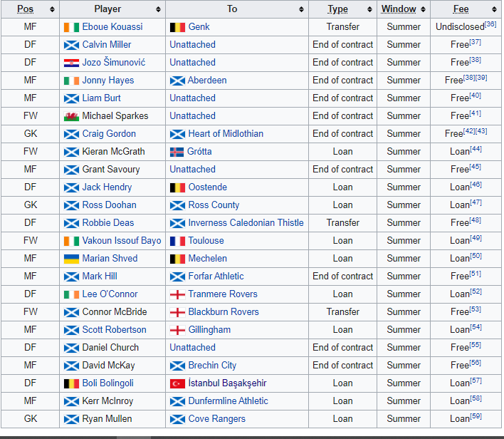The image size is (504, 439).
Task: Open Scott Robertson player link
Action: click(x=114, y=329)
